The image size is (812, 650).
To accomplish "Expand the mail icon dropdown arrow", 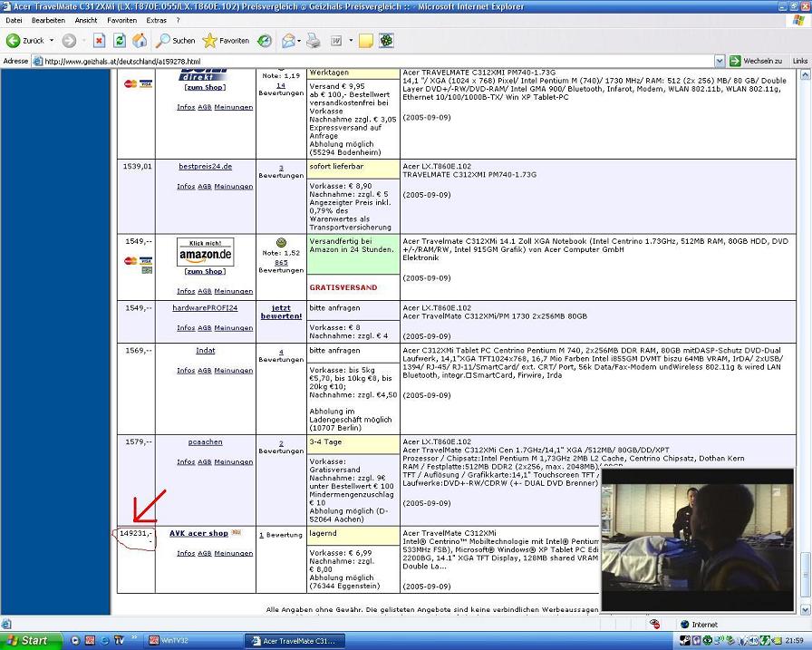I will [x=299, y=41].
